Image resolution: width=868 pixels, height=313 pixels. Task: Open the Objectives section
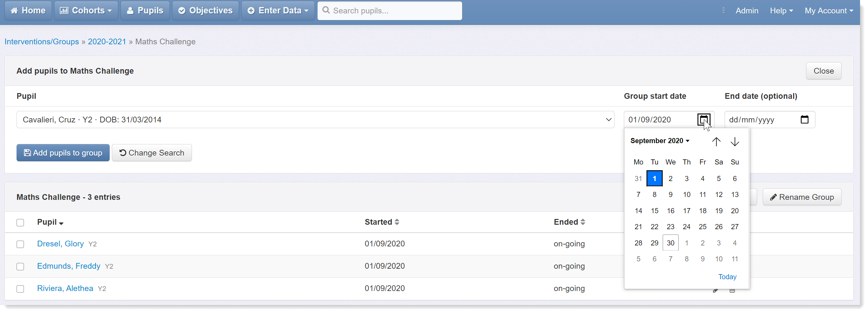click(205, 11)
